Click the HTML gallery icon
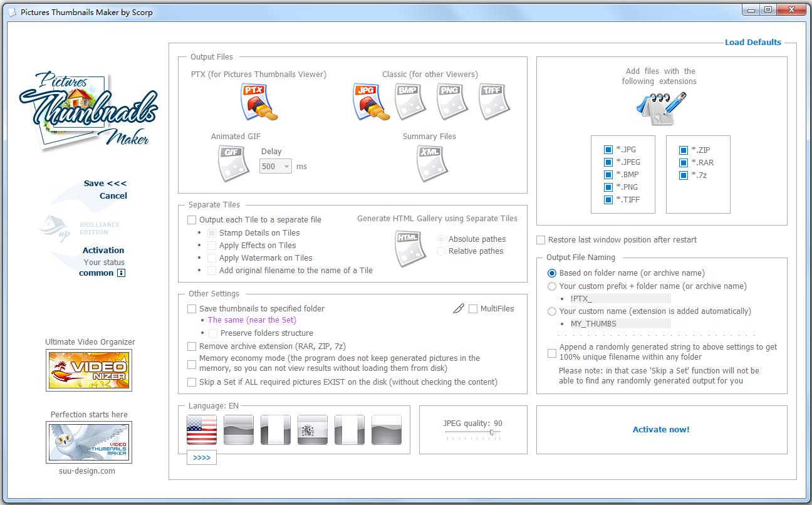Image resolution: width=812 pixels, height=505 pixels. (x=410, y=247)
